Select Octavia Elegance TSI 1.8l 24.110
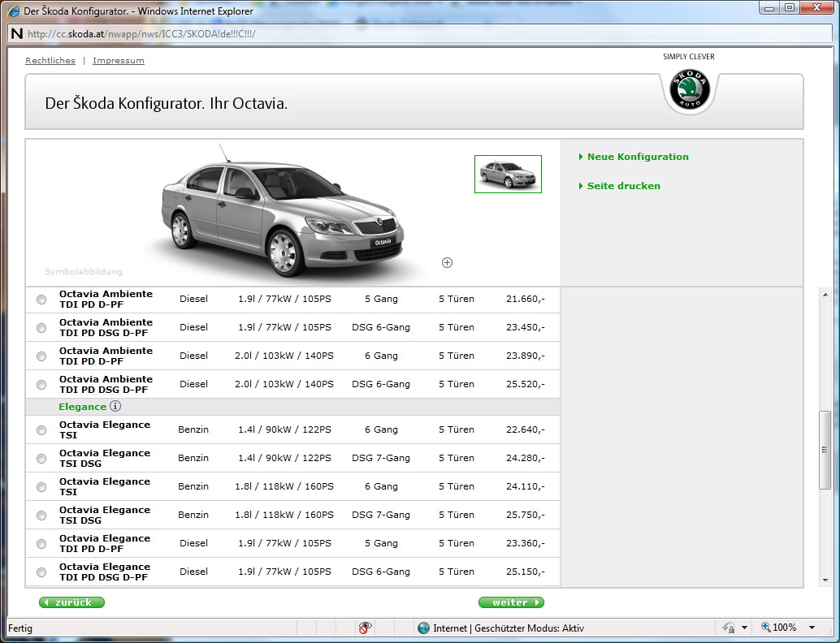Viewport: 840px width, 643px height. (41, 487)
